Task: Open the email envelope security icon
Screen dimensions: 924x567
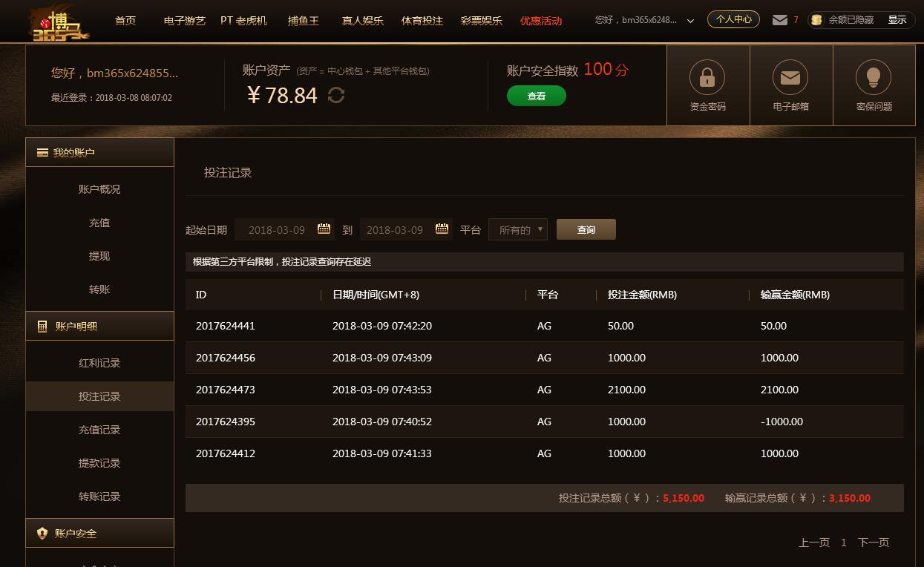Action: click(790, 77)
